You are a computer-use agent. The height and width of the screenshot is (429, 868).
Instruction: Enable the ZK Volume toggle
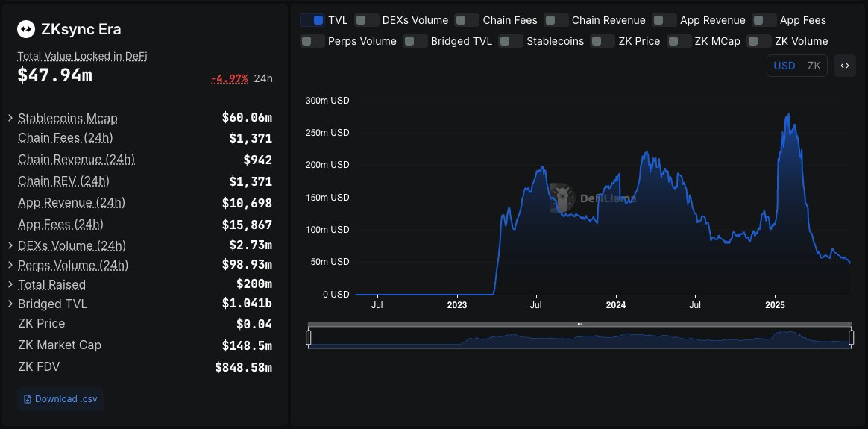tap(759, 41)
